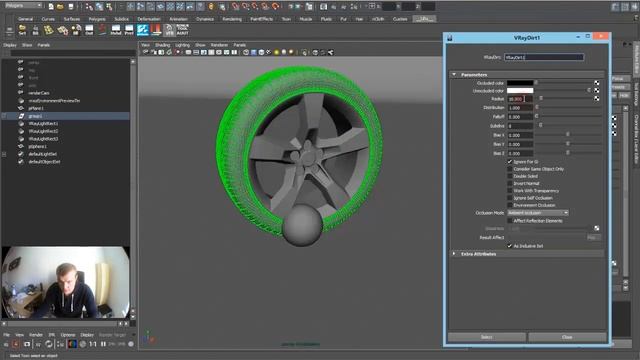
Task: Click the Distribution slider track
Action: click(569, 107)
